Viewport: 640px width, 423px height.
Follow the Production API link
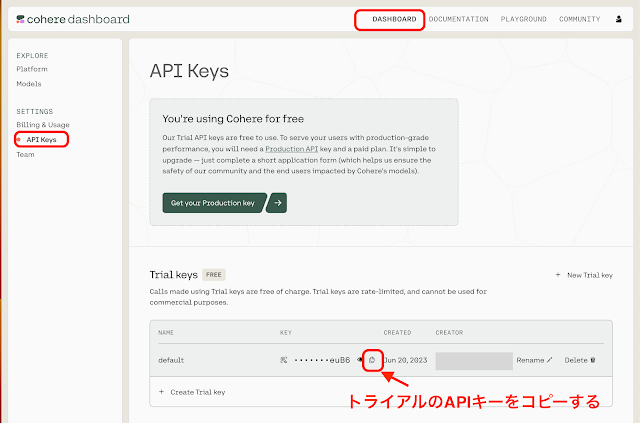tap(291, 149)
